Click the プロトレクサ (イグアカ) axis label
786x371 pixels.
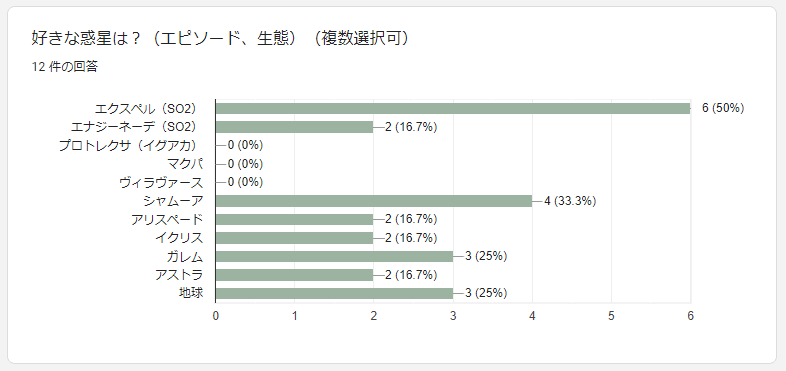[128, 145]
